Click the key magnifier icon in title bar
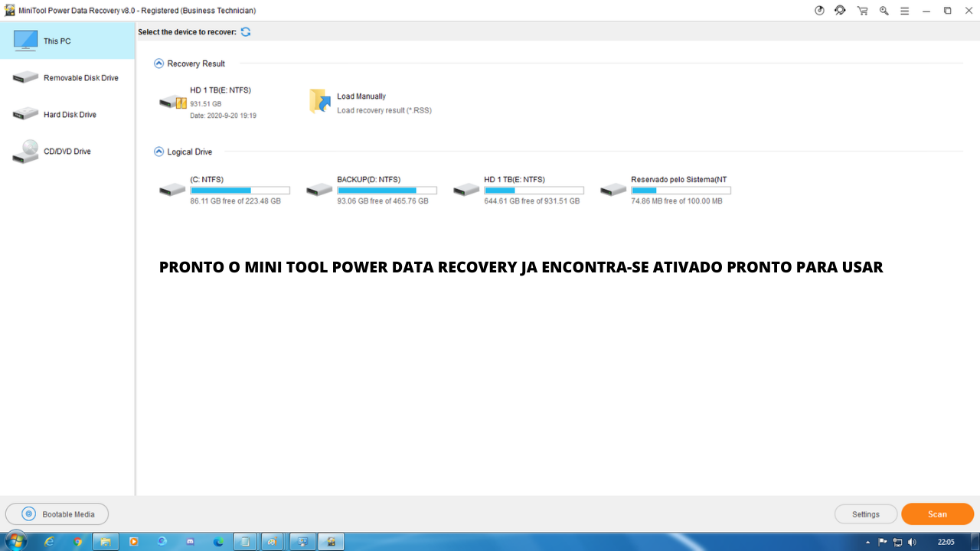Image resolution: width=980 pixels, height=551 pixels. pos(884,11)
